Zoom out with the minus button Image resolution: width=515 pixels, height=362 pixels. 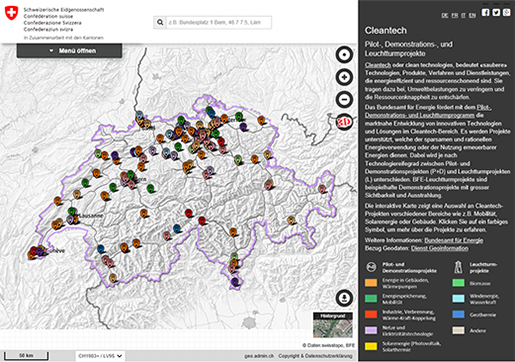pos(344,99)
